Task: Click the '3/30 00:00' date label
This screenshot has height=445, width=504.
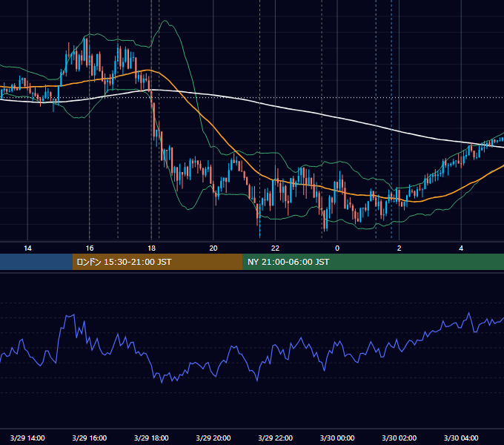Action: coord(337,438)
